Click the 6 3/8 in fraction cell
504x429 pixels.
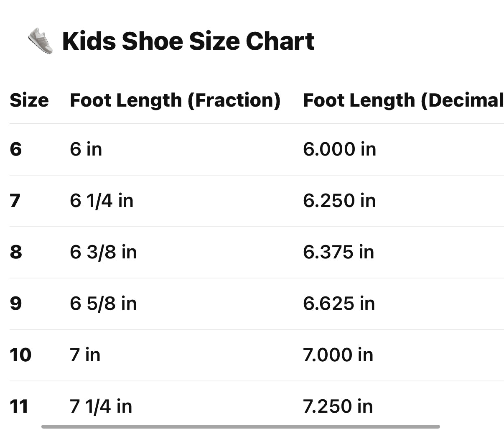pos(103,252)
